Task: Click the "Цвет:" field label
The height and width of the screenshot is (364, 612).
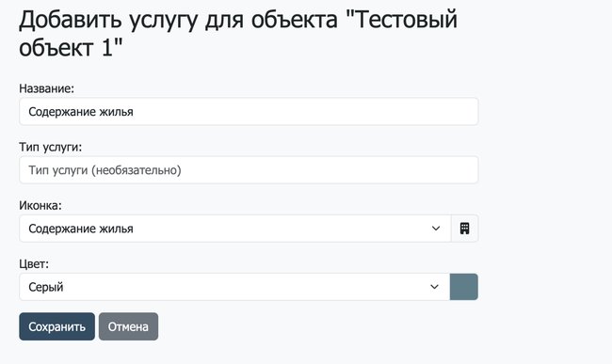Action: coord(34,264)
